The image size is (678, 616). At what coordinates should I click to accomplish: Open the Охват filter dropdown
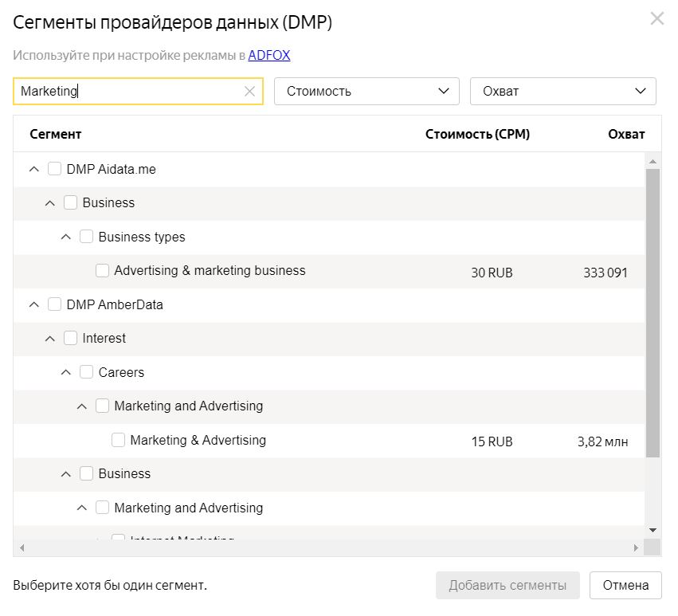563,92
